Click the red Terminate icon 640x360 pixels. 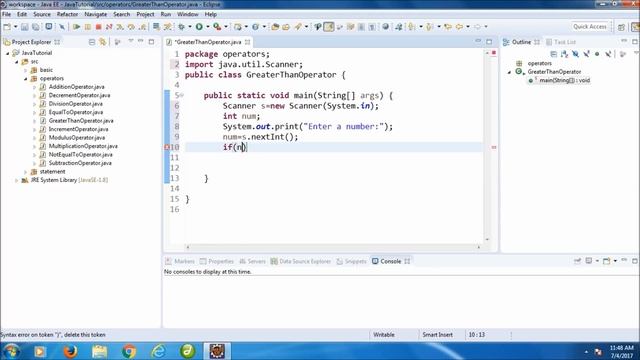pyautogui.click(x=98, y=27)
